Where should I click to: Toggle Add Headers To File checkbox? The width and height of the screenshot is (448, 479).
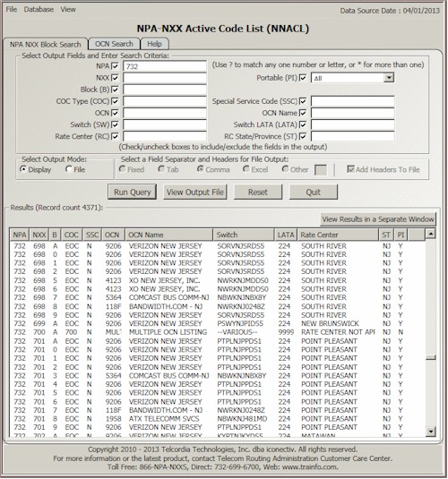click(x=350, y=169)
